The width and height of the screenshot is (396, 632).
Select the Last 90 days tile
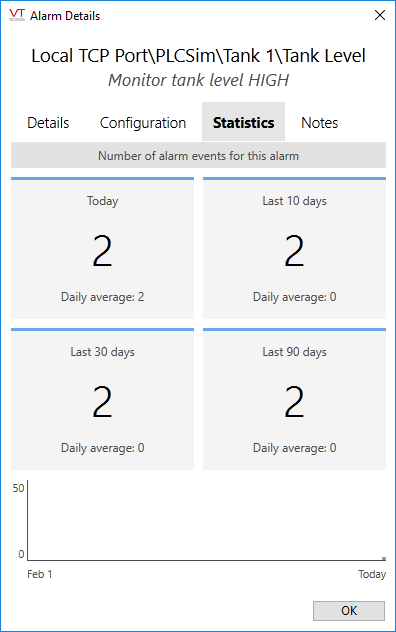click(x=294, y=399)
